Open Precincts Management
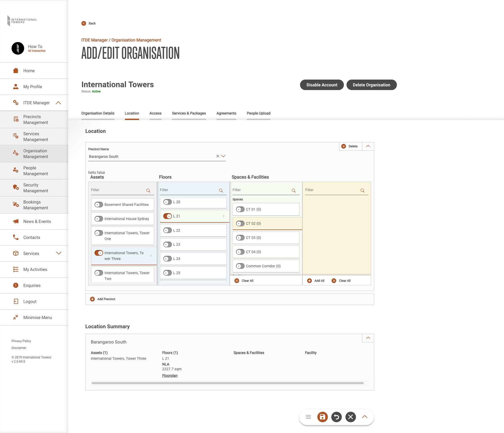The width and height of the screenshot is (504, 433). coord(34,119)
